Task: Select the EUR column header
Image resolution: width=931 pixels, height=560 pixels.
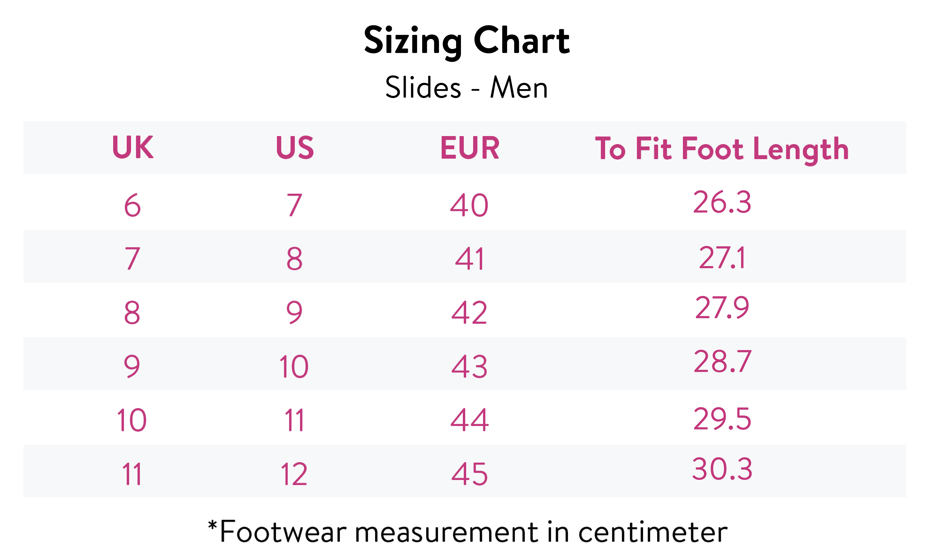Action: (x=470, y=148)
